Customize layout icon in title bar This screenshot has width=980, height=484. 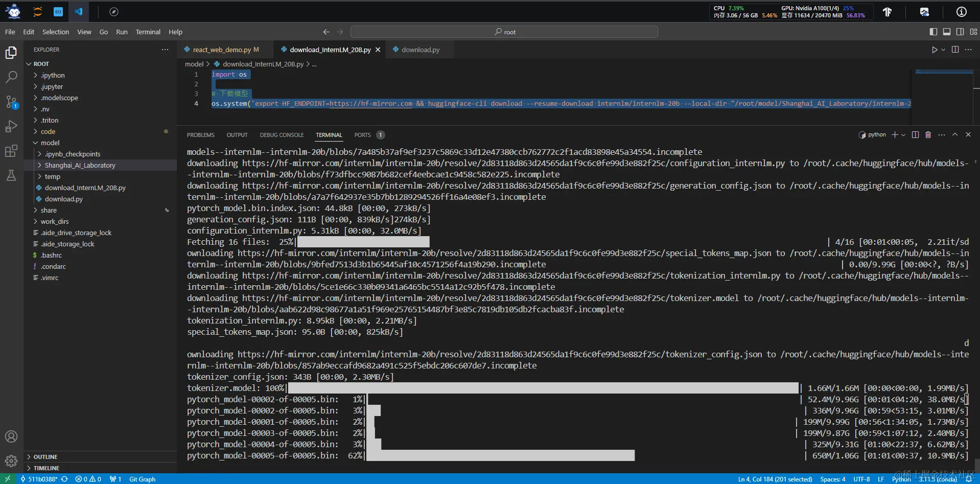pyautogui.click(x=973, y=32)
